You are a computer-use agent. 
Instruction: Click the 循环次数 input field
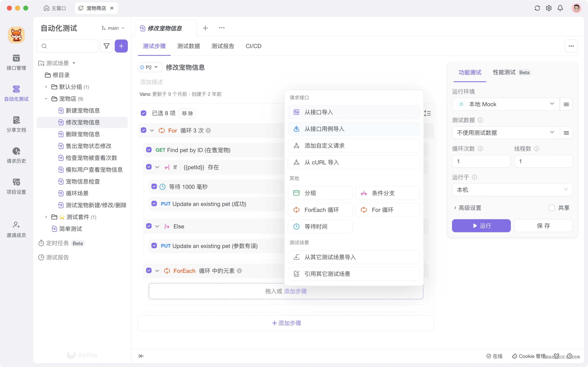(x=481, y=161)
